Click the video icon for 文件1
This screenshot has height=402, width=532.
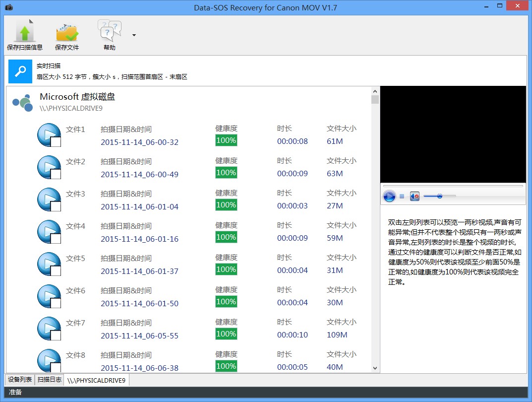[x=49, y=134]
